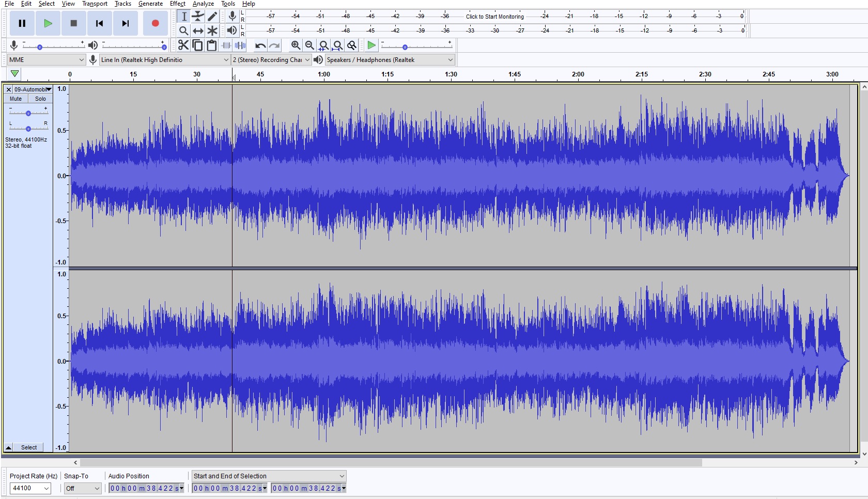Close the track with the X button
Viewport: 868px width, 499px height.
(9, 89)
